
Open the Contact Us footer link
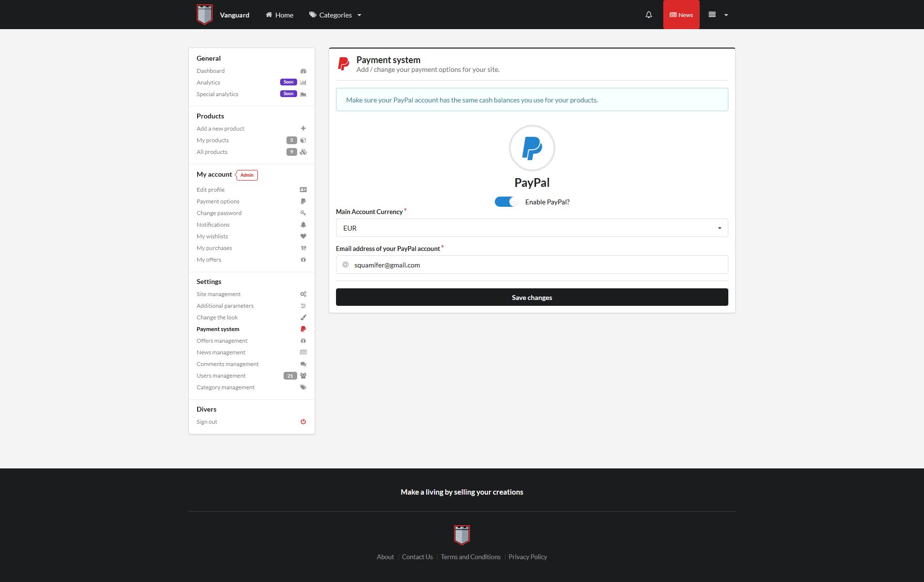(417, 557)
